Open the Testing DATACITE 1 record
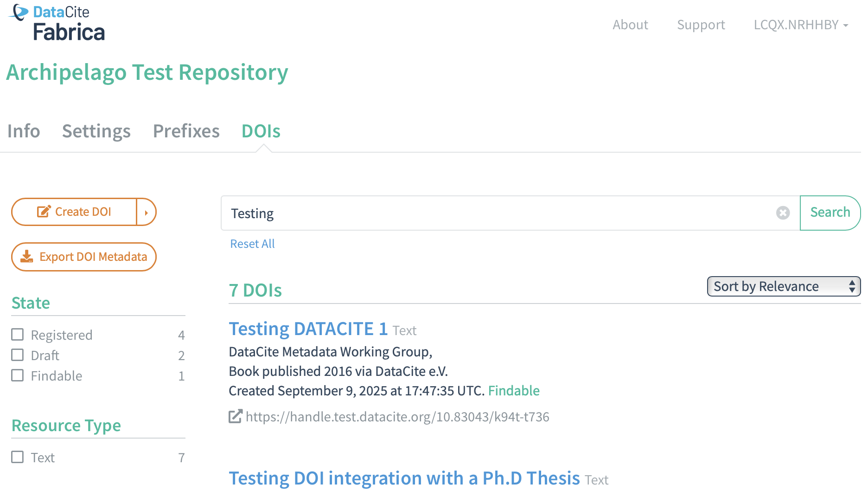This screenshot has width=868, height=491. [308, 329]
